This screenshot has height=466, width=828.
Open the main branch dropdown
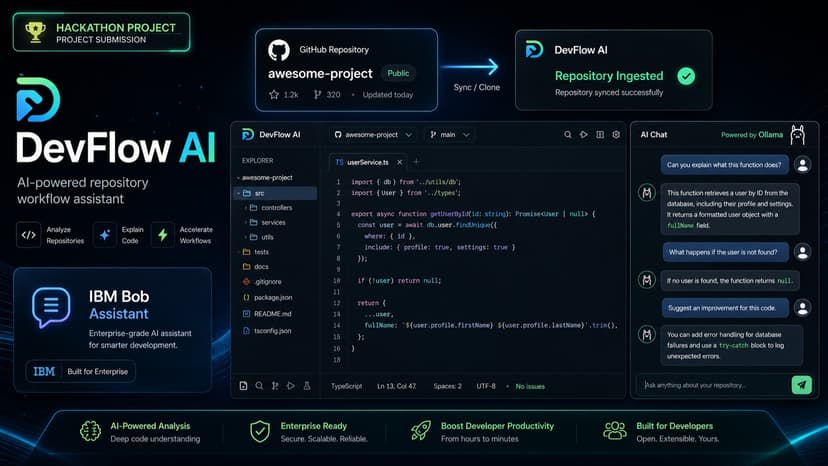click(449, 135)
